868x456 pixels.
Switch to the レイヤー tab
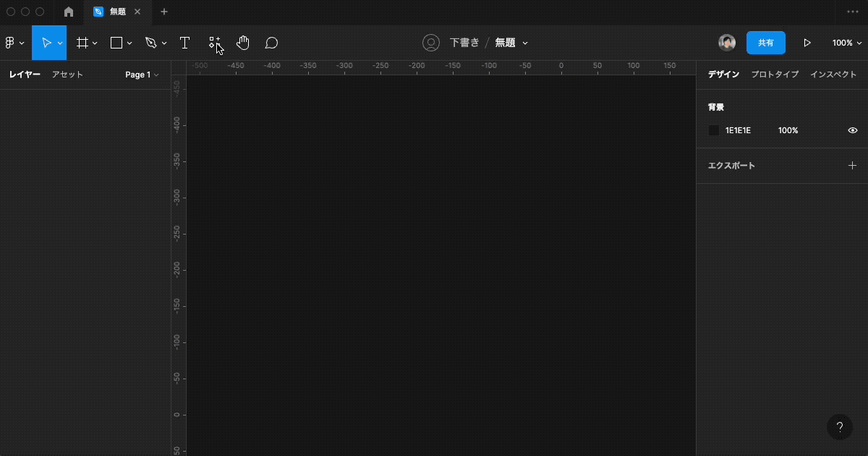(x=25, y=75)
